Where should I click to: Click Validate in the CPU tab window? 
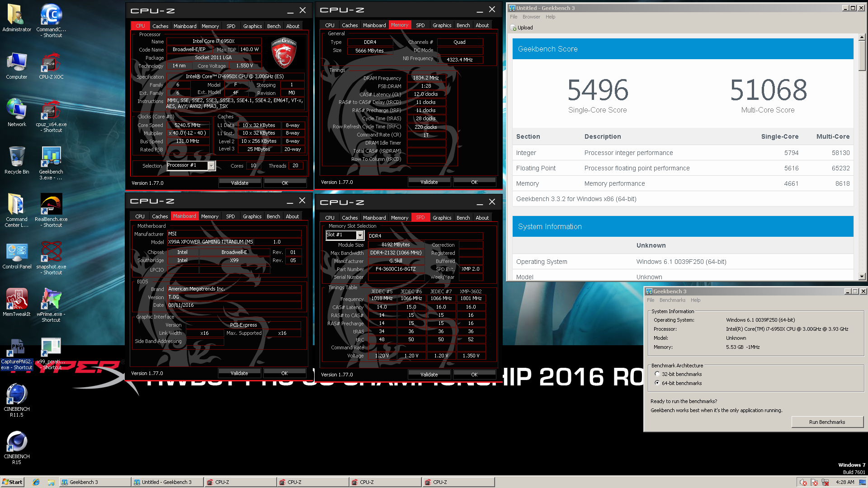pyautogui.click(x=240, y=183)
